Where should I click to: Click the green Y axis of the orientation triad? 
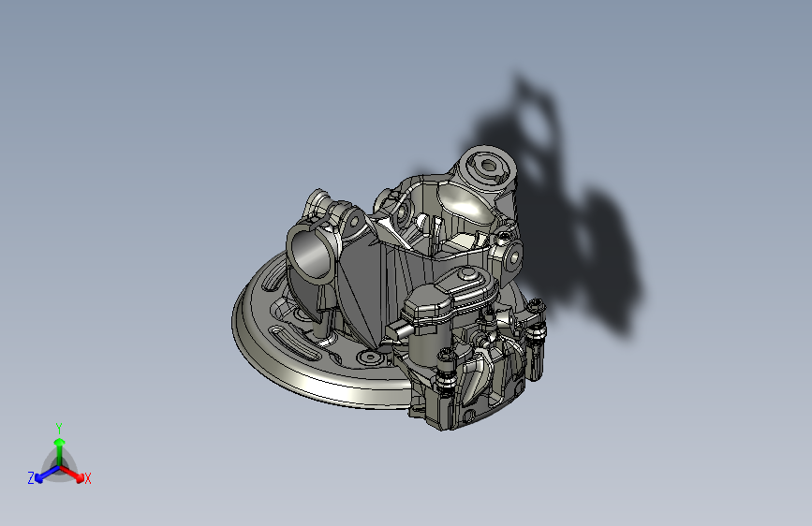tap(60, 452)
